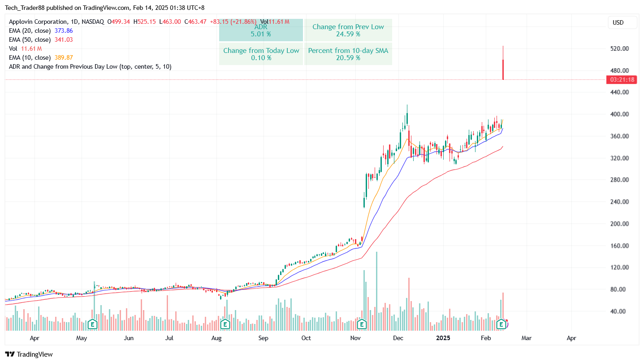This screenshot has width=644, height=363.
Task: Click the Feb label on time axis
Action: 486,338
